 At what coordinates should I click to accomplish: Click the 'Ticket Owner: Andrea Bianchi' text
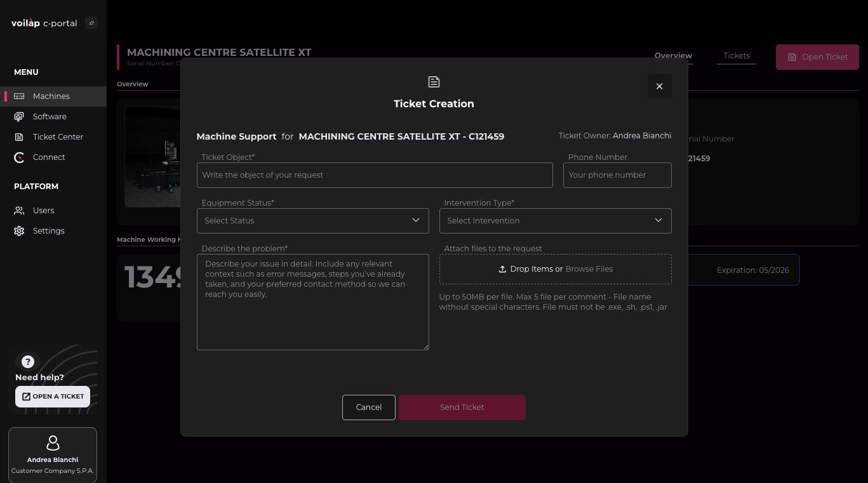[x=615, y=136]
